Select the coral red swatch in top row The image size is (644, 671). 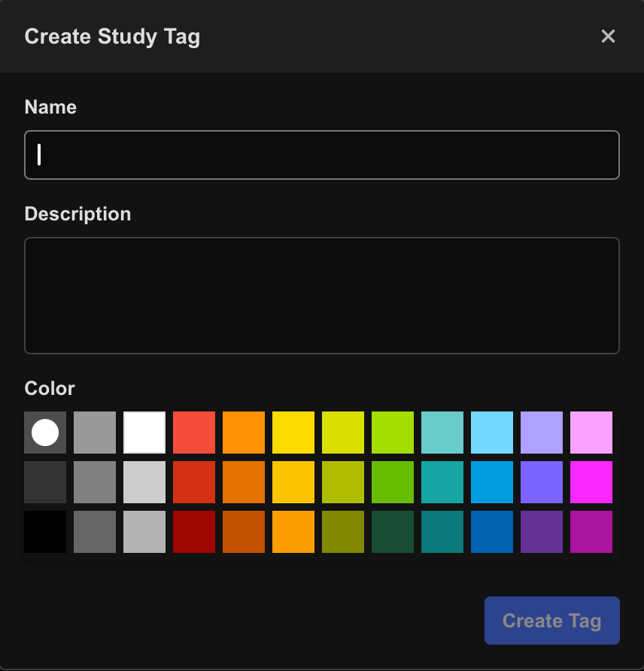click(194, 433)
